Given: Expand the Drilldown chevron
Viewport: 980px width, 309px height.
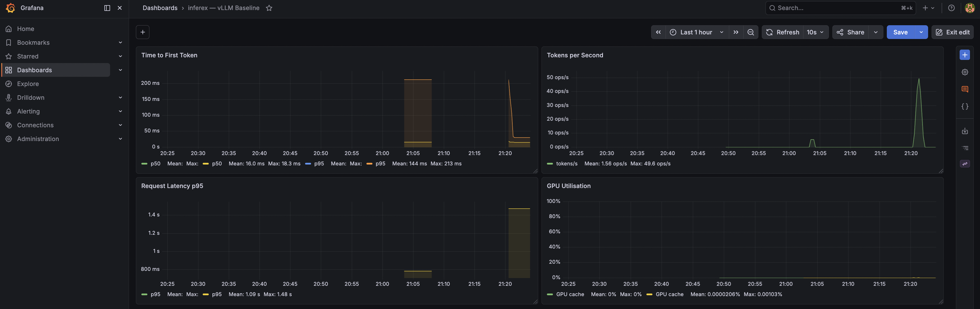Looking at the screenshot, I should (120, 97).
